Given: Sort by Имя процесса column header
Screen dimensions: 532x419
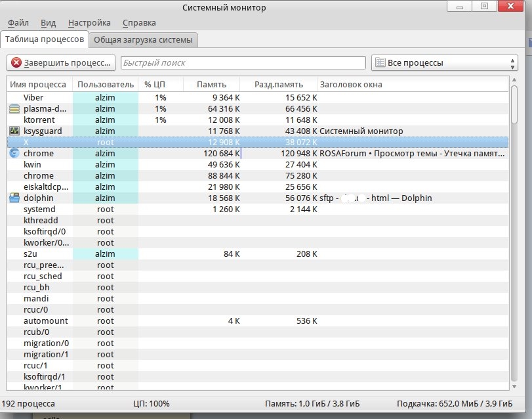Looking at the screenshot, I should point(38,84).
